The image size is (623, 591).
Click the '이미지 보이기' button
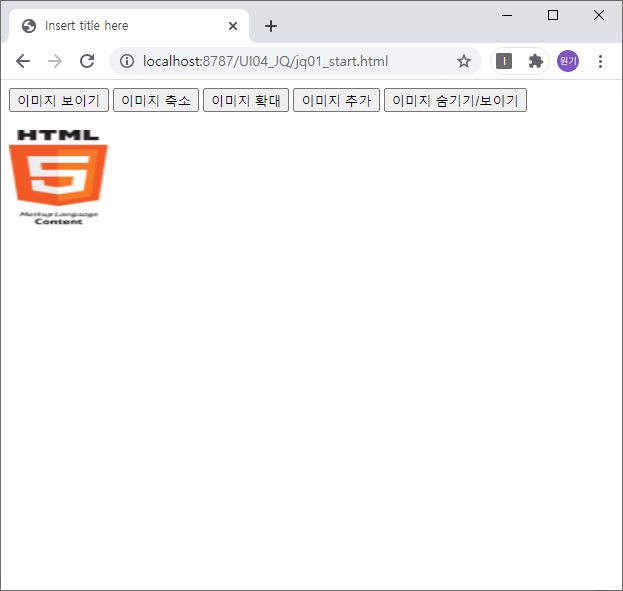tap(59, 100)
